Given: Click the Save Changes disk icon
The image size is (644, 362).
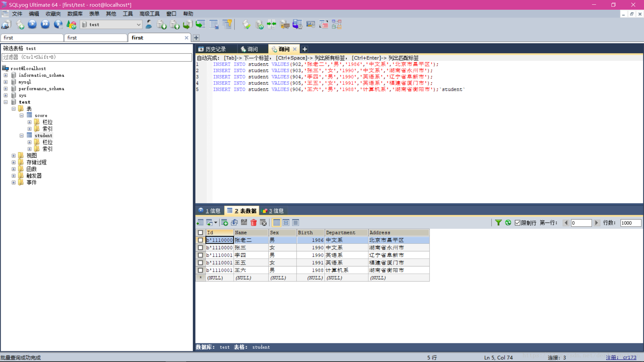Looking at the screenshot, I should (244, 223).
